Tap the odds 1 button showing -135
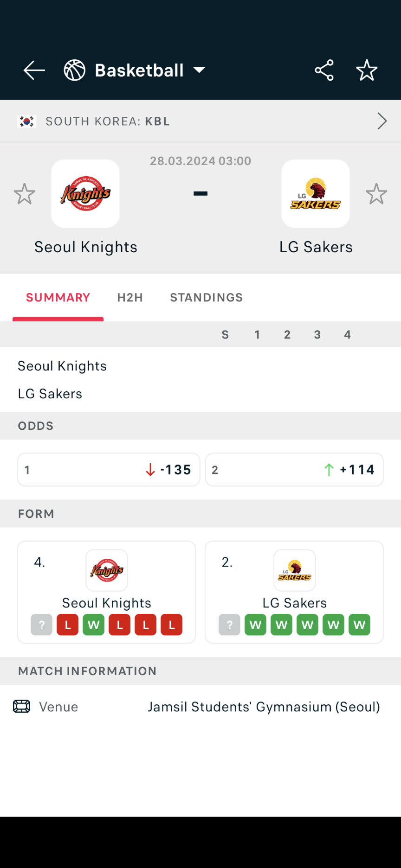The width and height of the screenshot is (401, 868). click(x=109, y=470)
